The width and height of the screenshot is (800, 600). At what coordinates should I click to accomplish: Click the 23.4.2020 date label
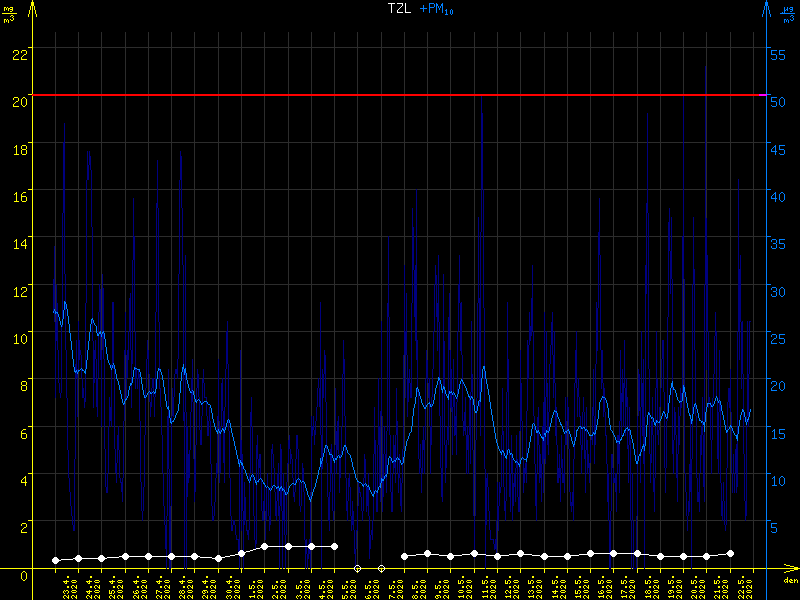tap(69, 584)
